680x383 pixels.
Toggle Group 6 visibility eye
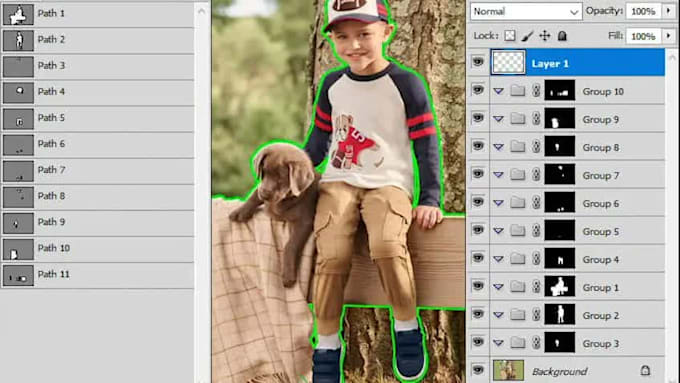click(478, 202)
